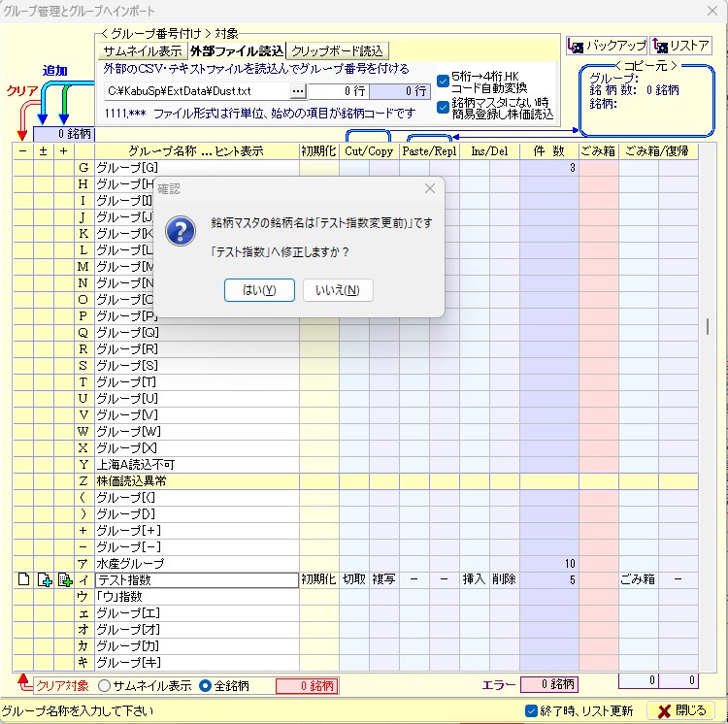Switch to the サムネイル表示 tab at top
Screen dimensions: 728x724
[x=143, y=50]
